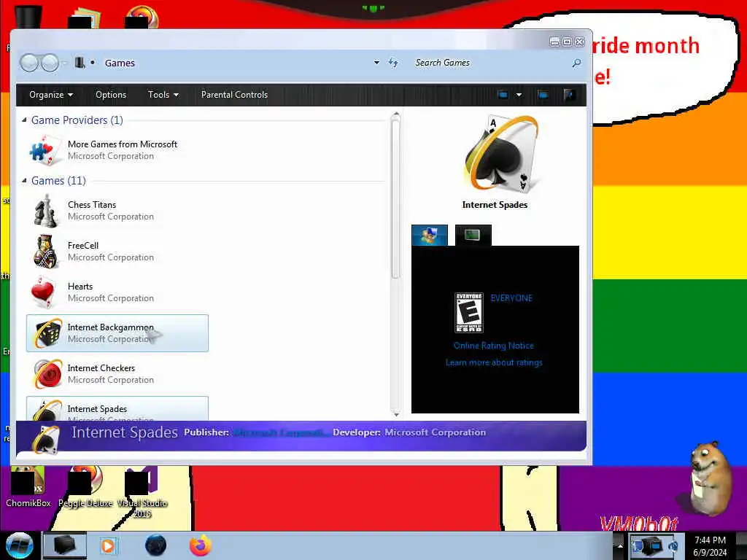Select the Hearts game icon
747x560 pixels.
43,292
